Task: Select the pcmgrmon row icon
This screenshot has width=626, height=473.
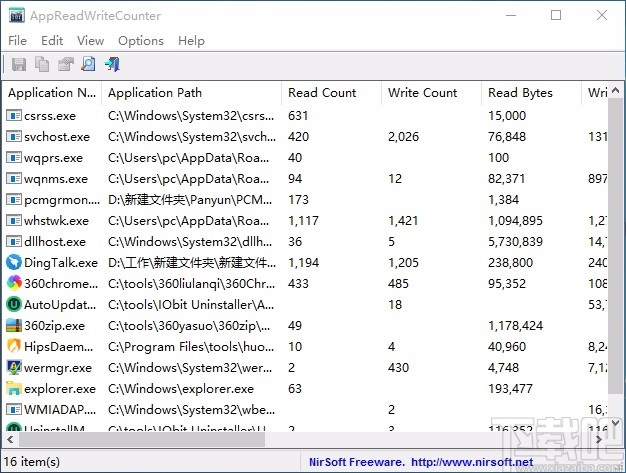Action: pos(14,200)
